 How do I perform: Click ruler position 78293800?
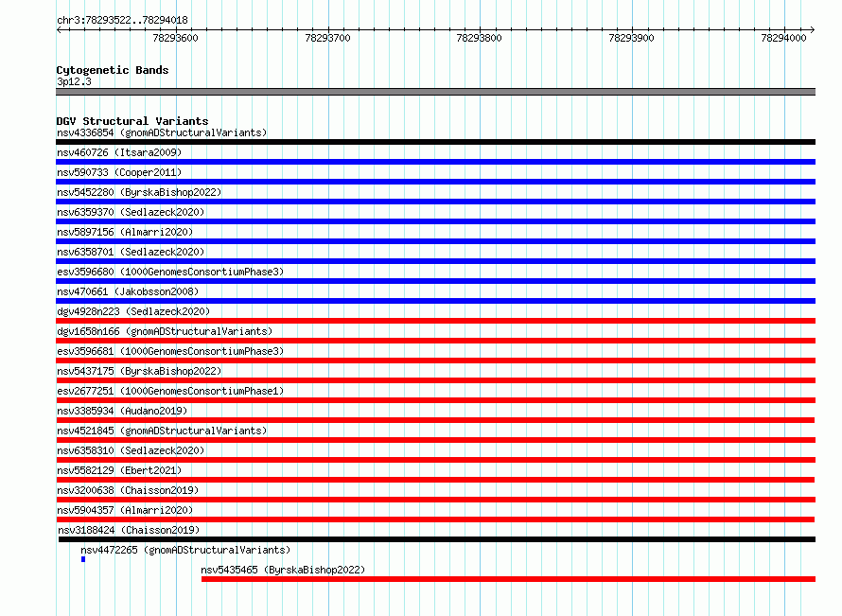(479, 38)
